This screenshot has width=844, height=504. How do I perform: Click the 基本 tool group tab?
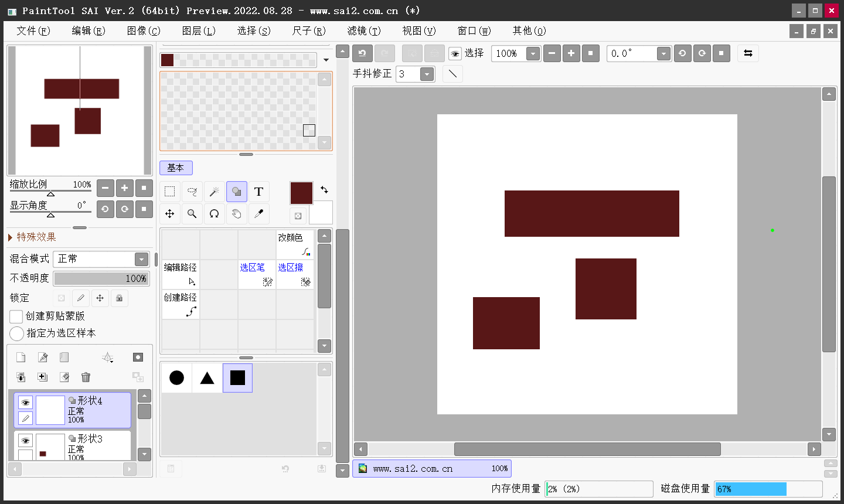pos(176,168)
